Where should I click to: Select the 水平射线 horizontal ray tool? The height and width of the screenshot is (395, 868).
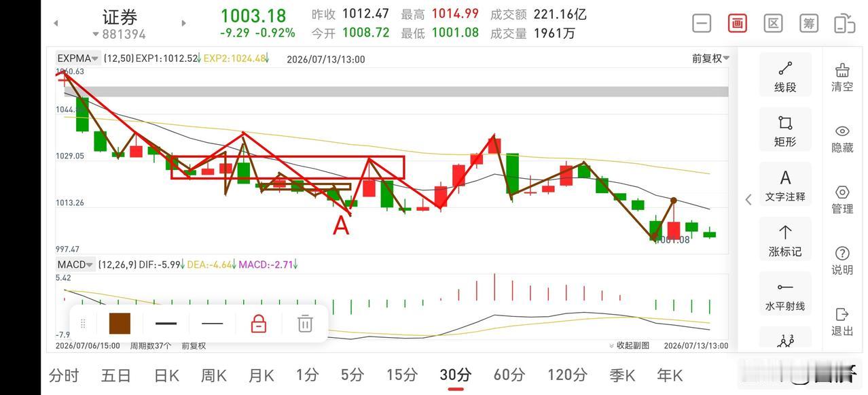[785, 294]
